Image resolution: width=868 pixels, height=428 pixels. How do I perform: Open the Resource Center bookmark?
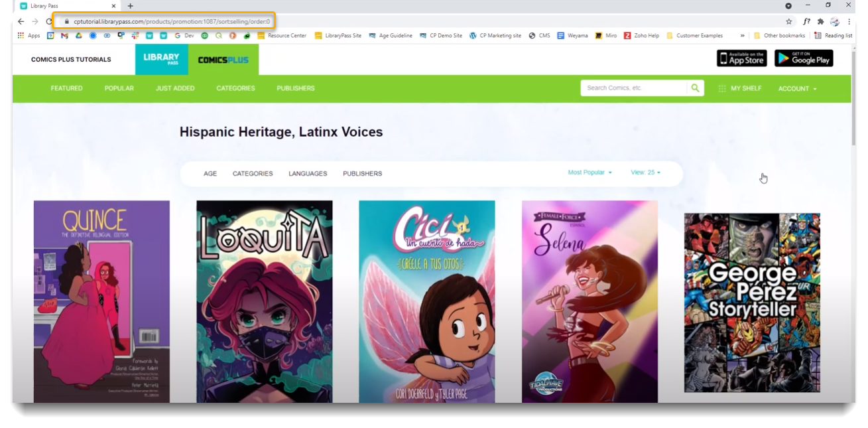282,36
